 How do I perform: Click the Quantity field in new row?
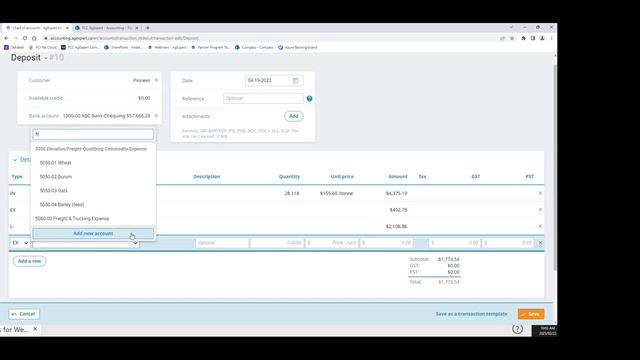pyautogui.click(x=277, y=243)
